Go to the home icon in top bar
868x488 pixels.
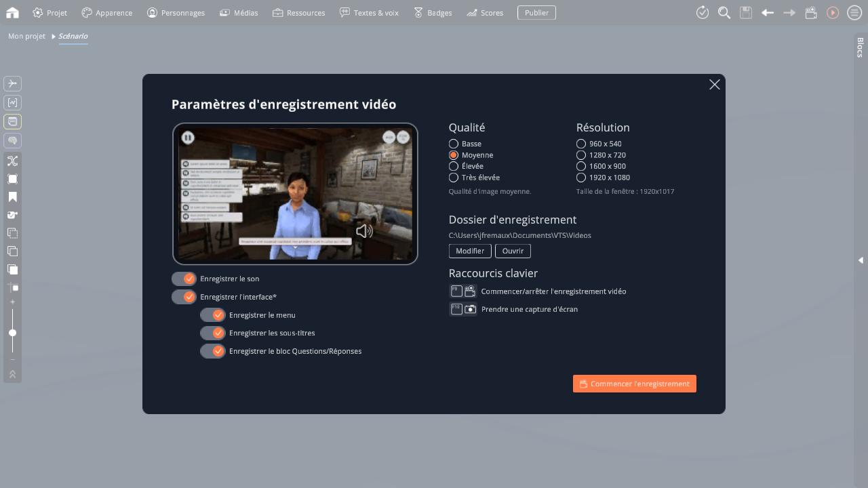coord(12,12)
